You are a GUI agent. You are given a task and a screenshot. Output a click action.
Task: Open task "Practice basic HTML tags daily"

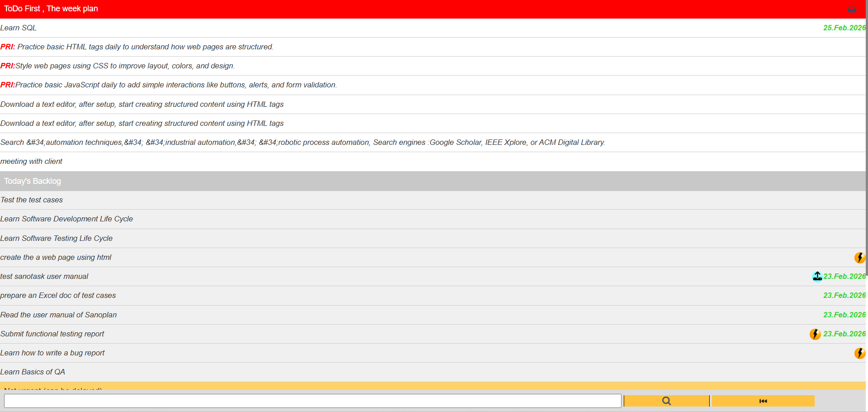tap(145, 47)
